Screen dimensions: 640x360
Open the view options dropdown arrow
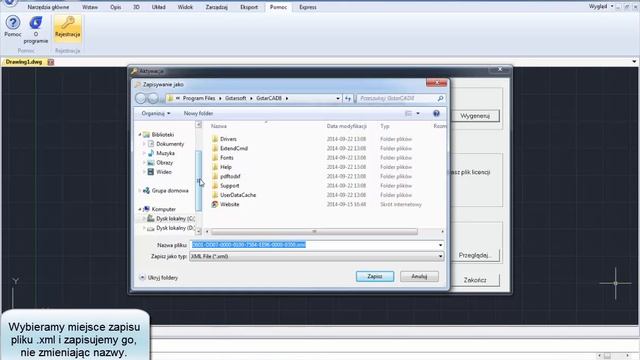(x=418, y=113)
